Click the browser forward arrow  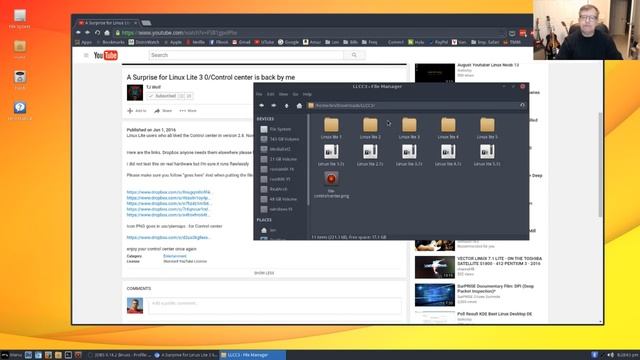87,33
